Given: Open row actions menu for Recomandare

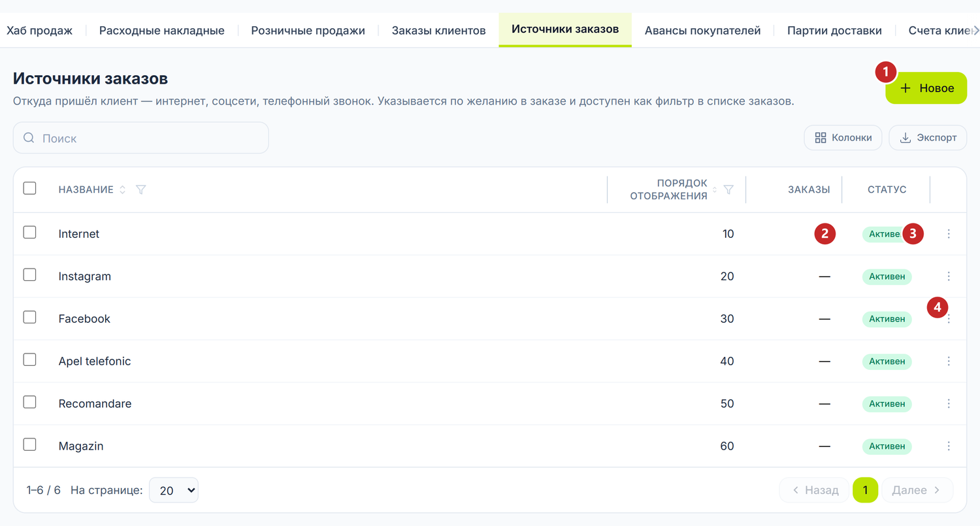Looking at the screenshot, I should coord(949,404).
